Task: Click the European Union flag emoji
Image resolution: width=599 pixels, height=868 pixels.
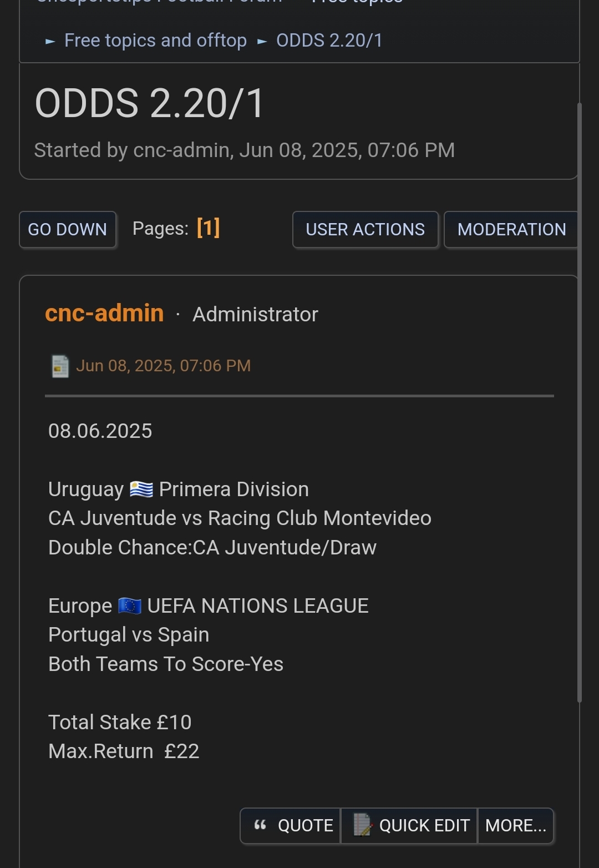Action: (x=130, y=606)
